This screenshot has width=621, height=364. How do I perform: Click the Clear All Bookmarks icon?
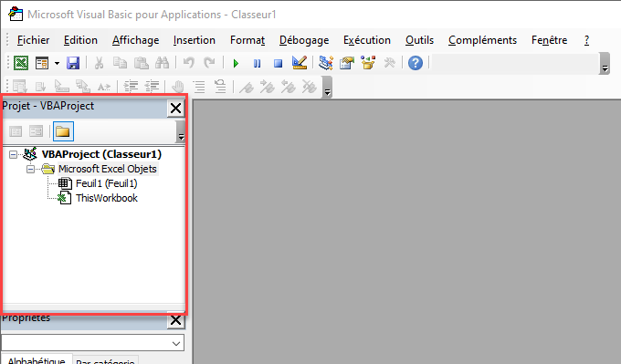pyautogui.click(x=310, y=87)
